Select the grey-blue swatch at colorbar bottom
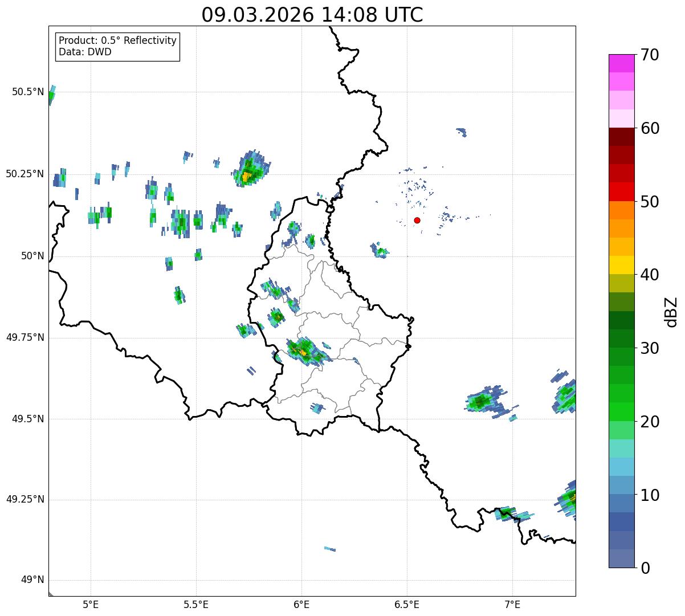Image resolution: width=685 pixels, height=616 pixels. [x=621, y=558]
